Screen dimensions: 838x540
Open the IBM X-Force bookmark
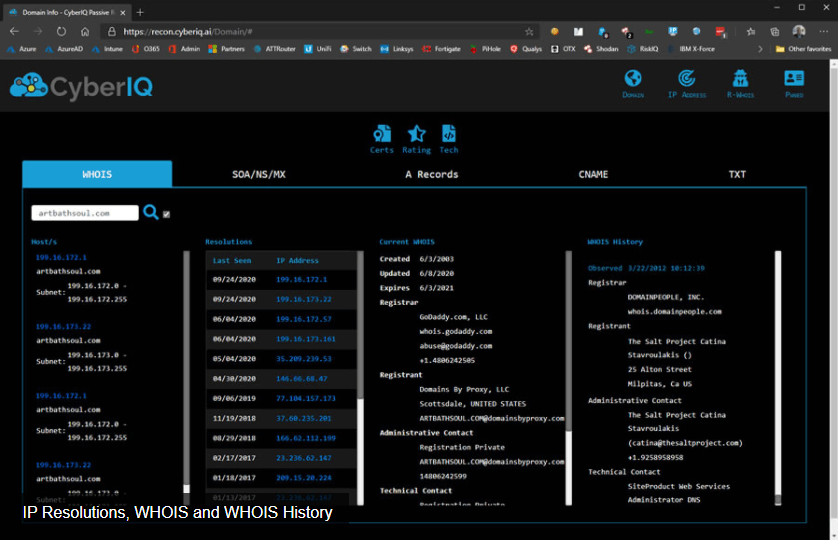pos(693,49)
